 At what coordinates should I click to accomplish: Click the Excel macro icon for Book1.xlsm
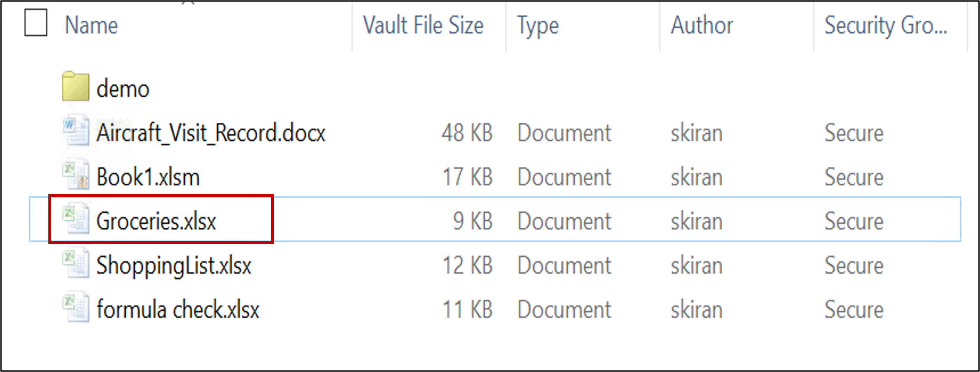click(x=76, y=175)
